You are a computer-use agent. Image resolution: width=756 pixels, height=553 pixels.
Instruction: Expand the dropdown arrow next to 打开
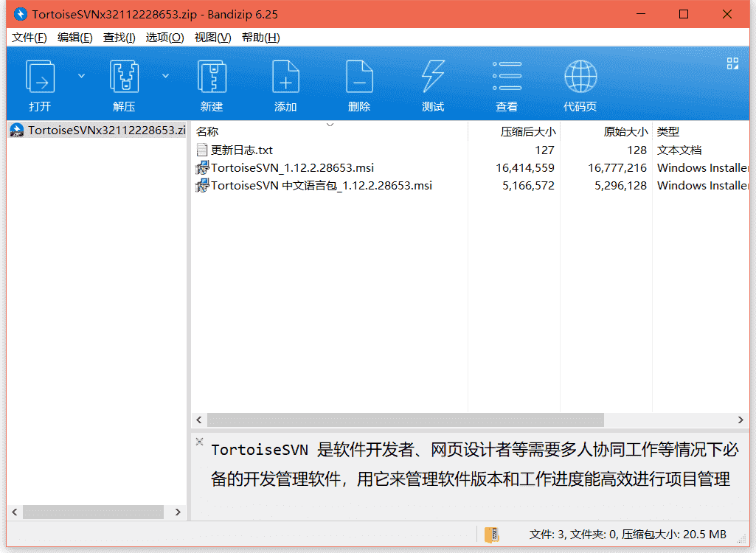click(81, 76)
